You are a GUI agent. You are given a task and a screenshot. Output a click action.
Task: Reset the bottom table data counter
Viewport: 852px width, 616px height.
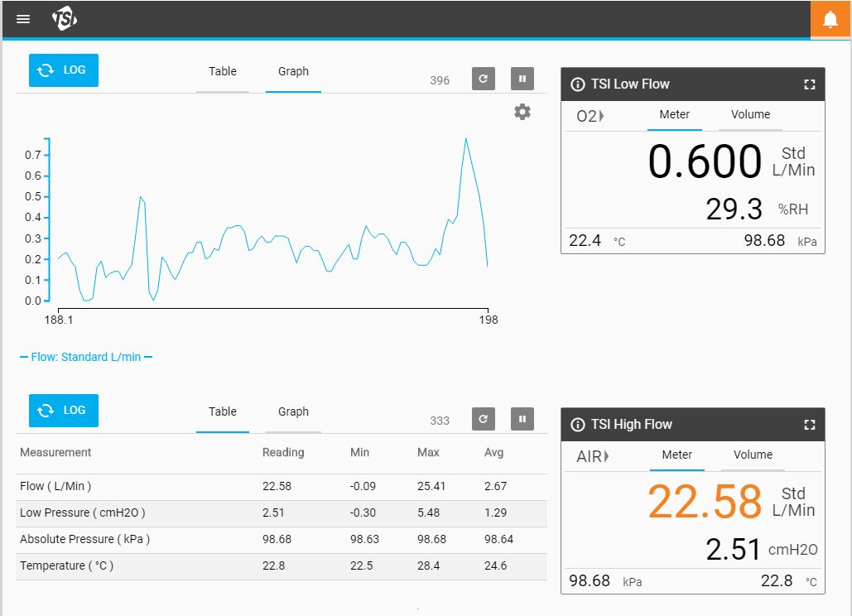[484, 420]
